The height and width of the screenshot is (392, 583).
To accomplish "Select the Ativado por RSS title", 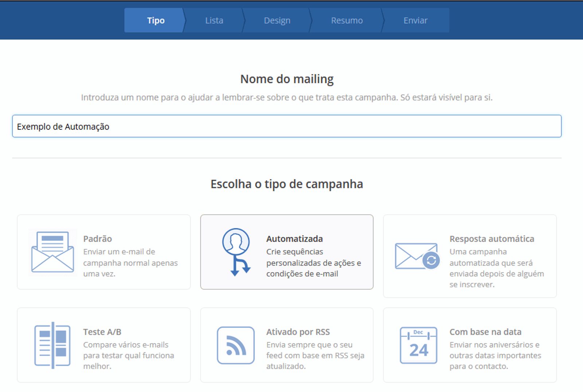I will (298, 332).
